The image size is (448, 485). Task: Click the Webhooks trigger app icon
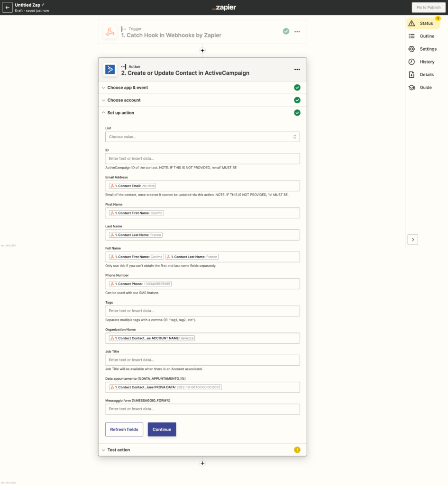coord(110,32)
